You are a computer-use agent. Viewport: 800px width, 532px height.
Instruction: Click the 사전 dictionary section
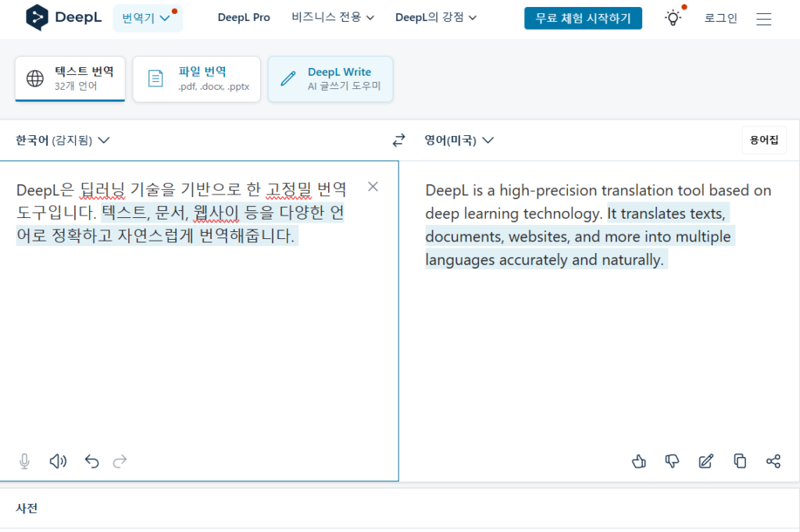pos(27,509)
